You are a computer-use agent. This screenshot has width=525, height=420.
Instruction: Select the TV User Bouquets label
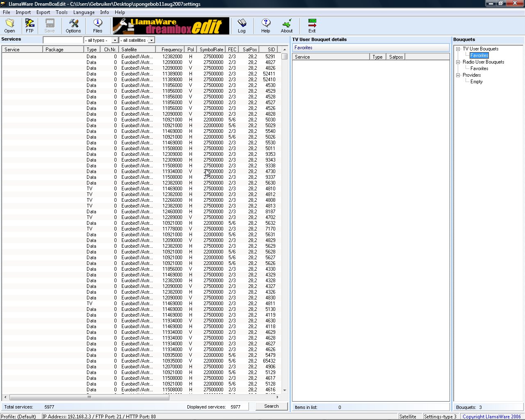coord(480,49)
